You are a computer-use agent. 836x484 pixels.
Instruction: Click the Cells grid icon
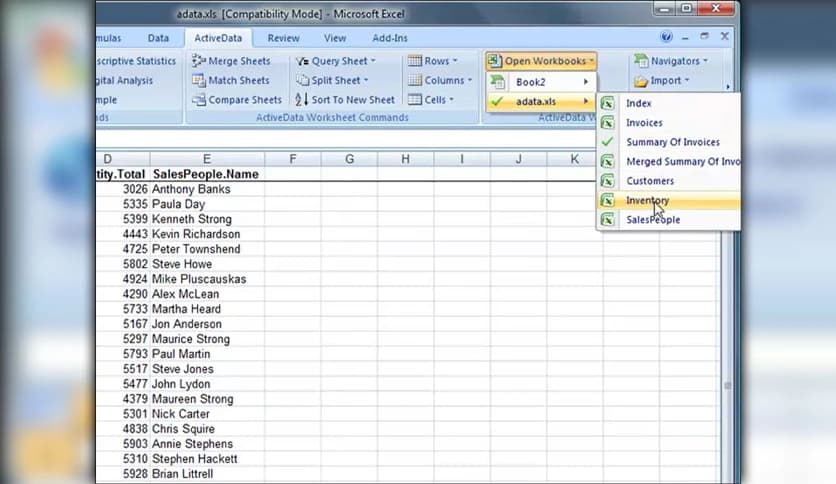(415, 100)
